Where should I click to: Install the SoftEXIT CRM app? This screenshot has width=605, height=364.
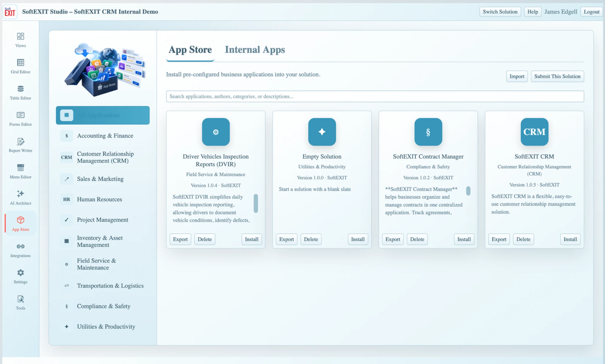click(x=570, y=239)
